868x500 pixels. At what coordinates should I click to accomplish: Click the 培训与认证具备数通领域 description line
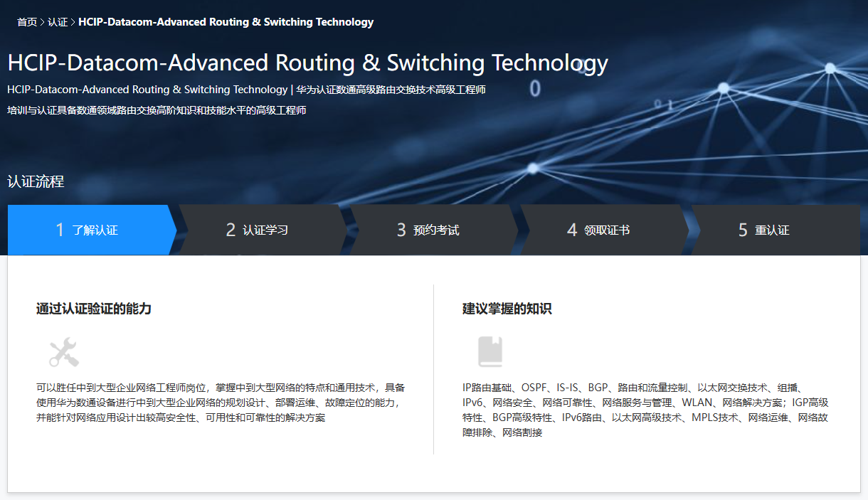157,110
